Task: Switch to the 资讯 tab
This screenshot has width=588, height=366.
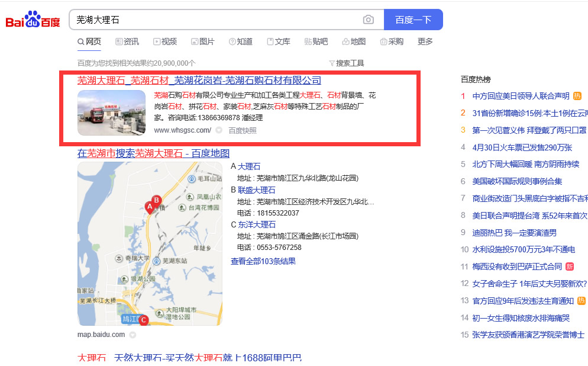Action: pyautogui.click(x=127, y=41)
